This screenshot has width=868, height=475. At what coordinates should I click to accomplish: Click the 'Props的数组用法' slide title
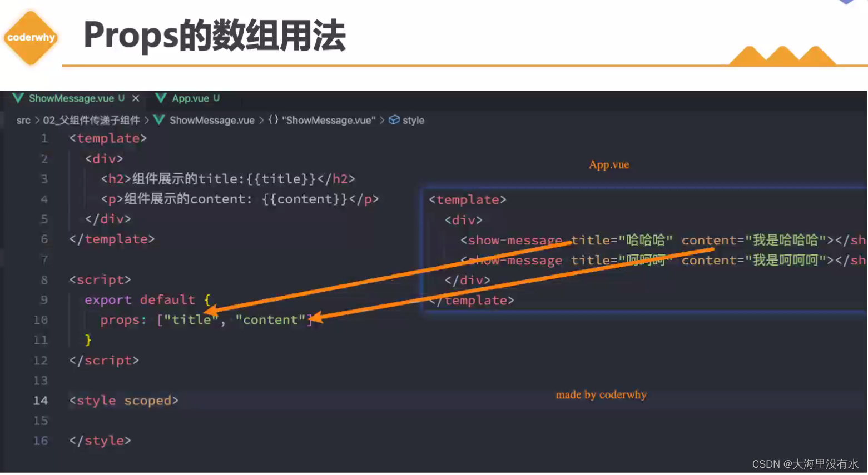point(215,36)
